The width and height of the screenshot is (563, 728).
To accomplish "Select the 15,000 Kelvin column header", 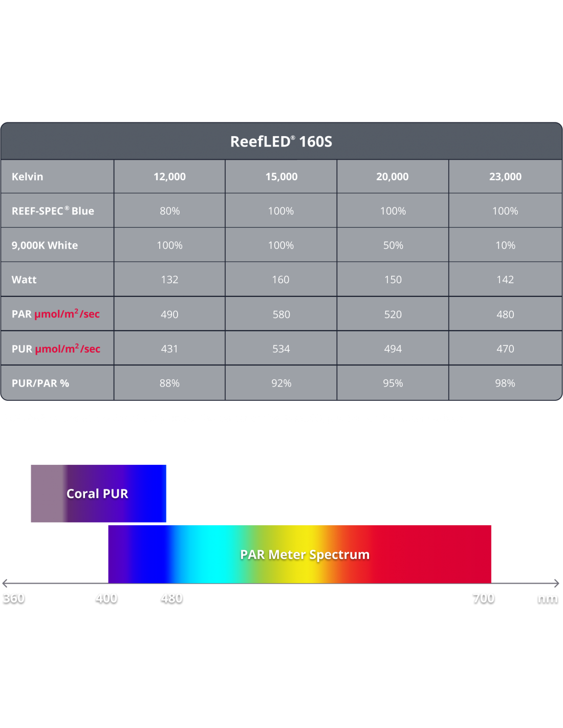I will click(x=281, y=177).
